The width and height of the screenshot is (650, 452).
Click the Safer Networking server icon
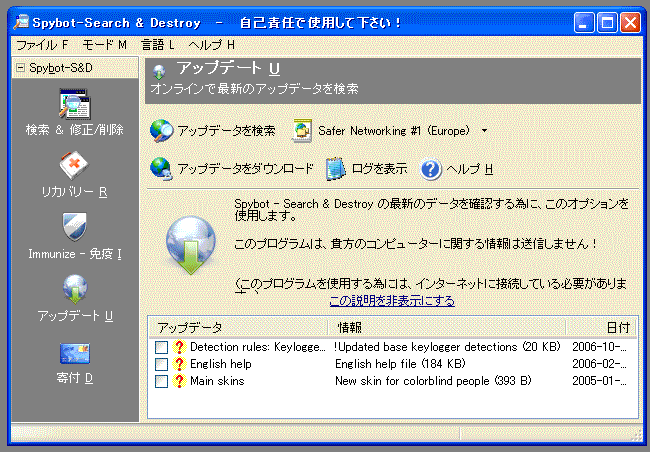(302, 131)
